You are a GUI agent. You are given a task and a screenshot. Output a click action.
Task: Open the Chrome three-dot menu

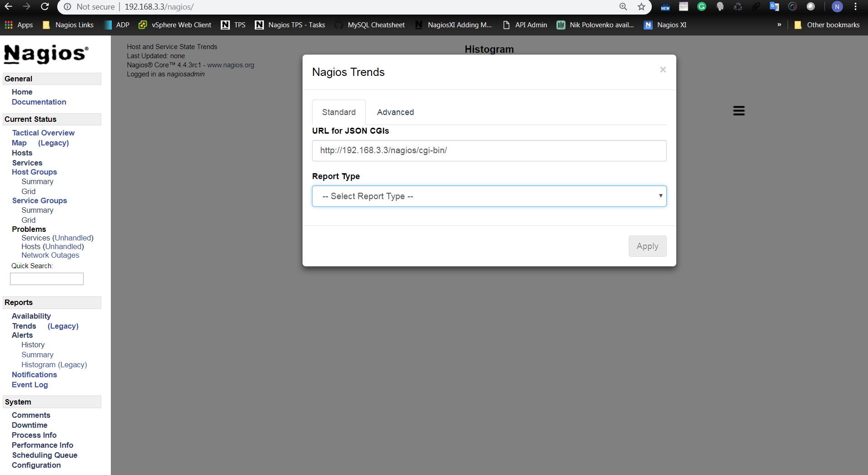coord(855,7)
